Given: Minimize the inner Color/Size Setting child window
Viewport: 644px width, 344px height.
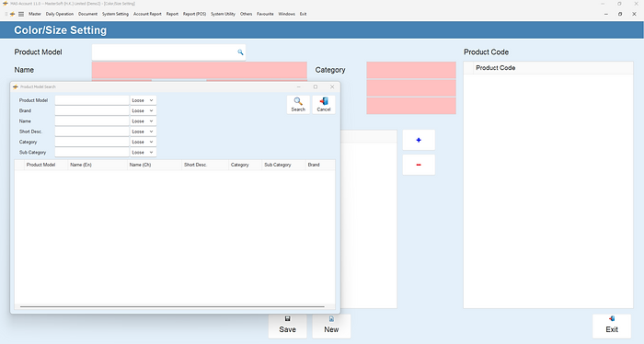Looking at the screenshot, I should click(605, 14).
